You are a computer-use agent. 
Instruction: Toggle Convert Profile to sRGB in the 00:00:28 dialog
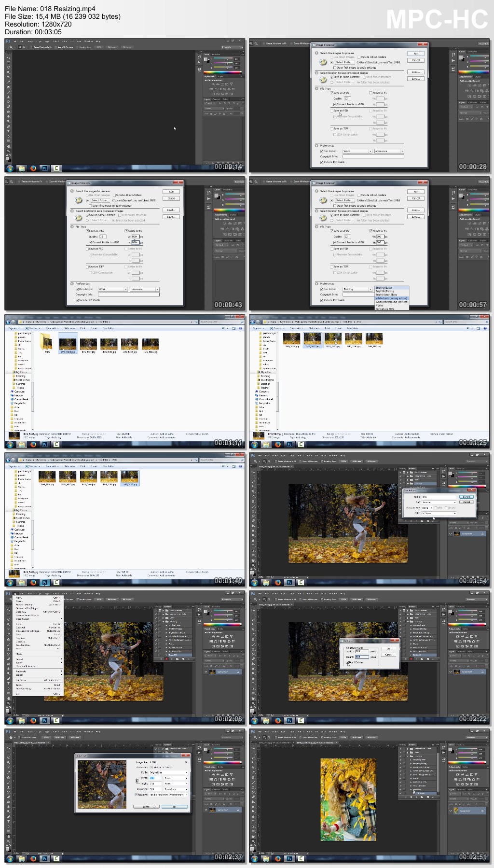(x=335, y=104)
